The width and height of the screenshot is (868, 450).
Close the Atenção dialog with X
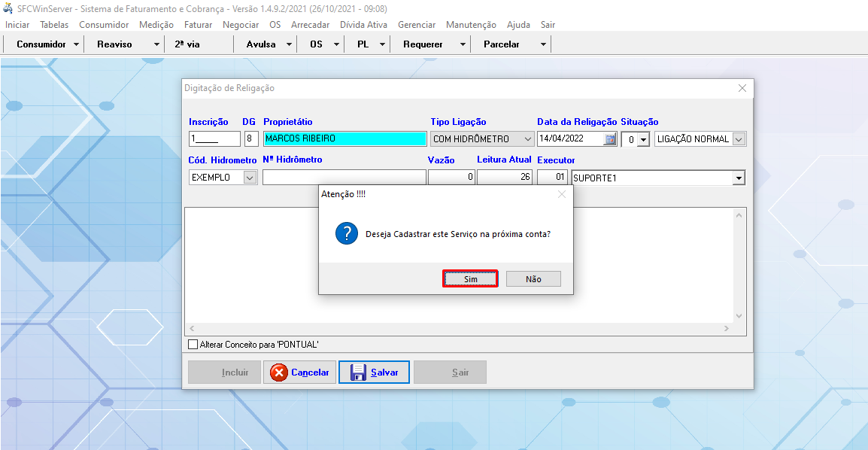[561, 194]
